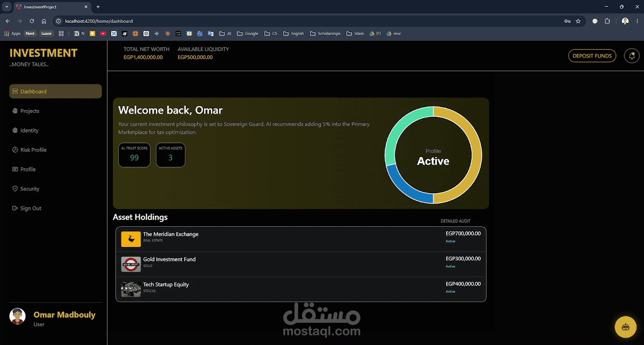The width and height of the screenshot is (644, 345).
Task: Open the browser extensions puzzle icon
Action: click(607, 21)
